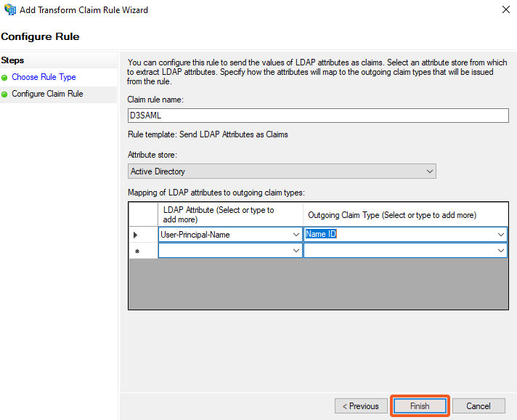Select the User-Principal-Name row header arrow
The image size is (517, 420).
pyautogui.click(x=135, y=235)
